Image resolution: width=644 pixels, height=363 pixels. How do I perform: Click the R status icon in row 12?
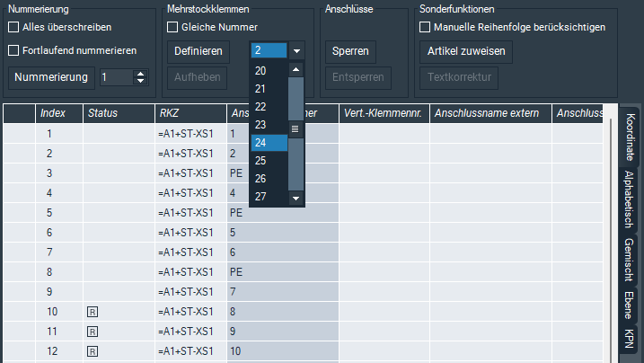92,350
